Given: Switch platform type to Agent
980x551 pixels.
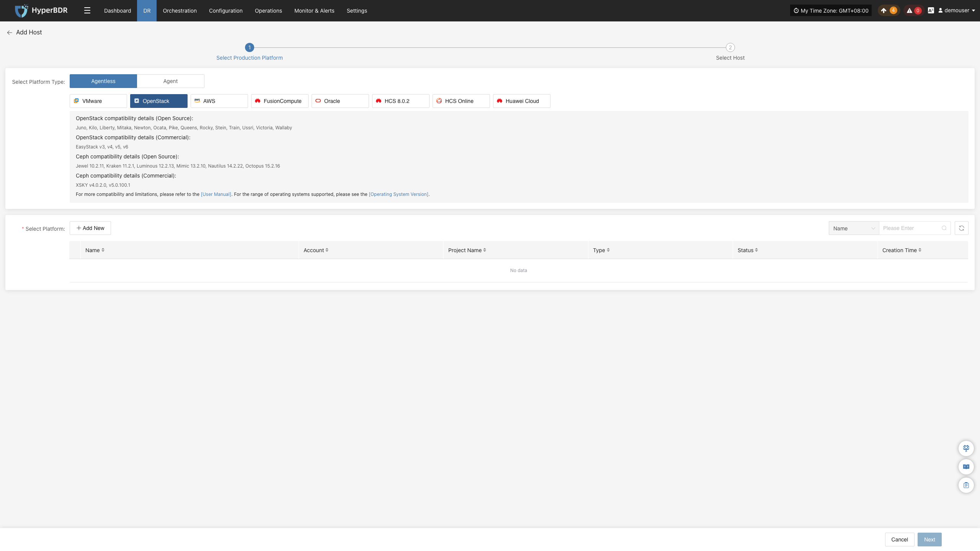Looking at the screenshot, I should click(171, 81).
